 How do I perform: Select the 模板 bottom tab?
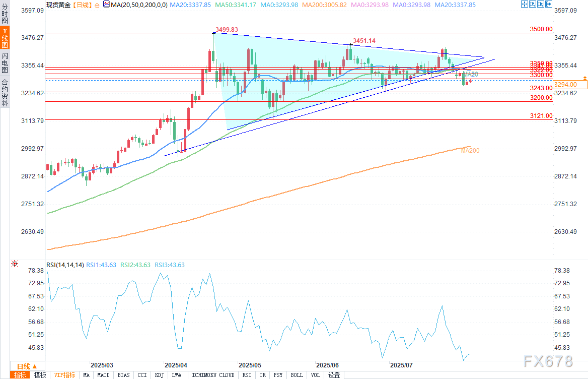coord(39,375)
